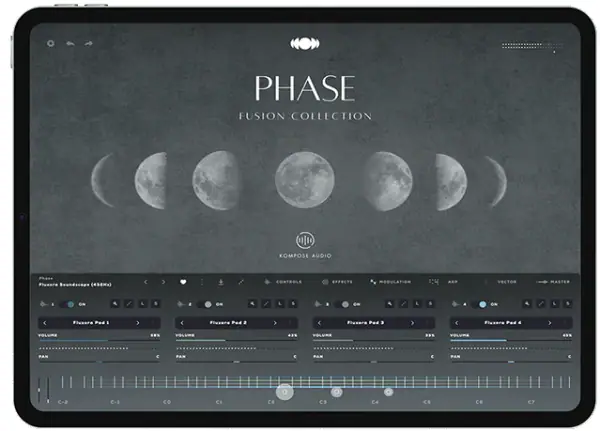The height and width of the screenshot is (431, 600).
Task: Click layer 4 diagonal line icon
Action: (x=541, y=304)
